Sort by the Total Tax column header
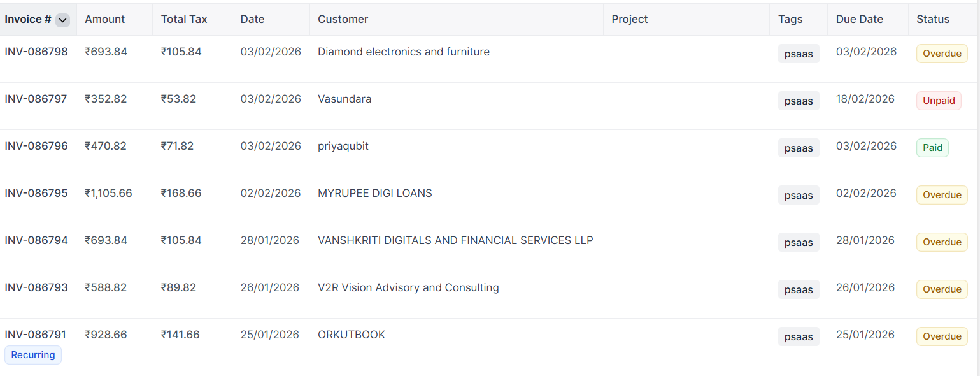The image size is (980, 376). pos(184,19)
